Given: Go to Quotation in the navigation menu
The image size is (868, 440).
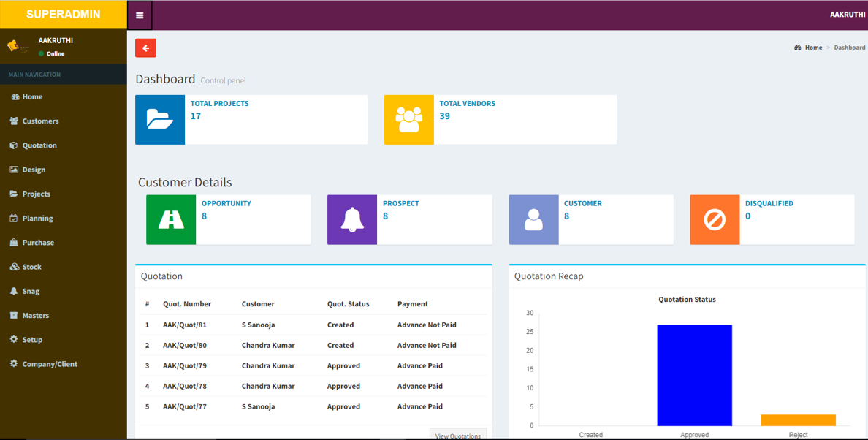Looking at the screenshot, I should pos(39,145).
